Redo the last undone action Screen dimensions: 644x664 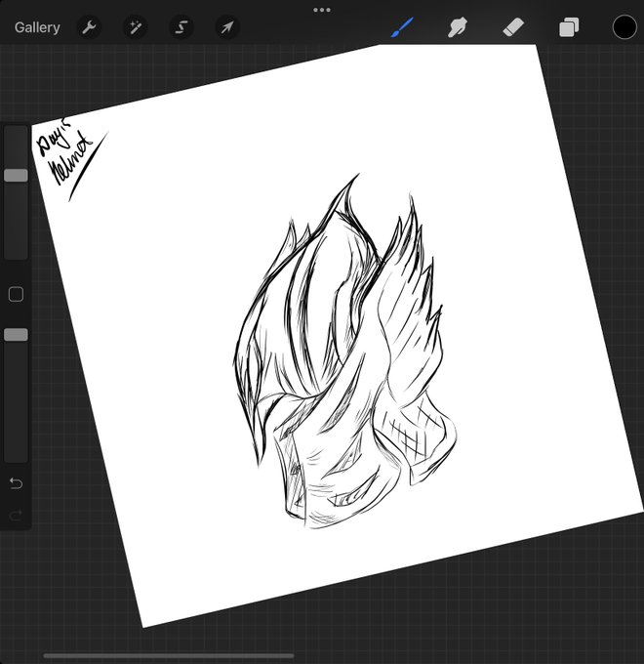[x=16, y=516]
